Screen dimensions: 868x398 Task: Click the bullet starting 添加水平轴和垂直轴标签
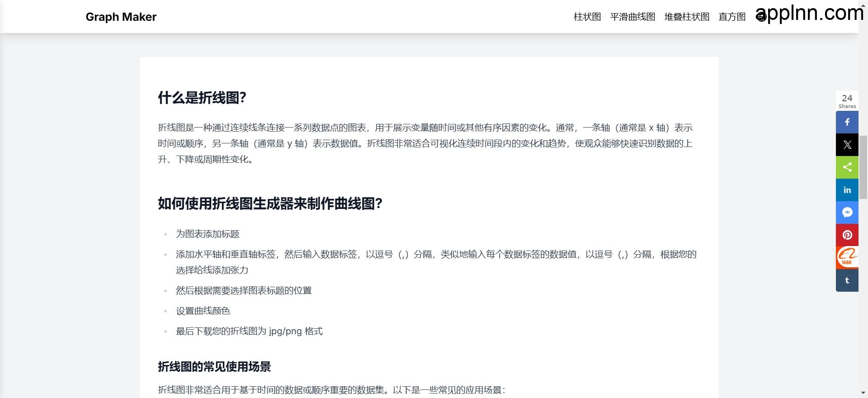pos(436,262)
